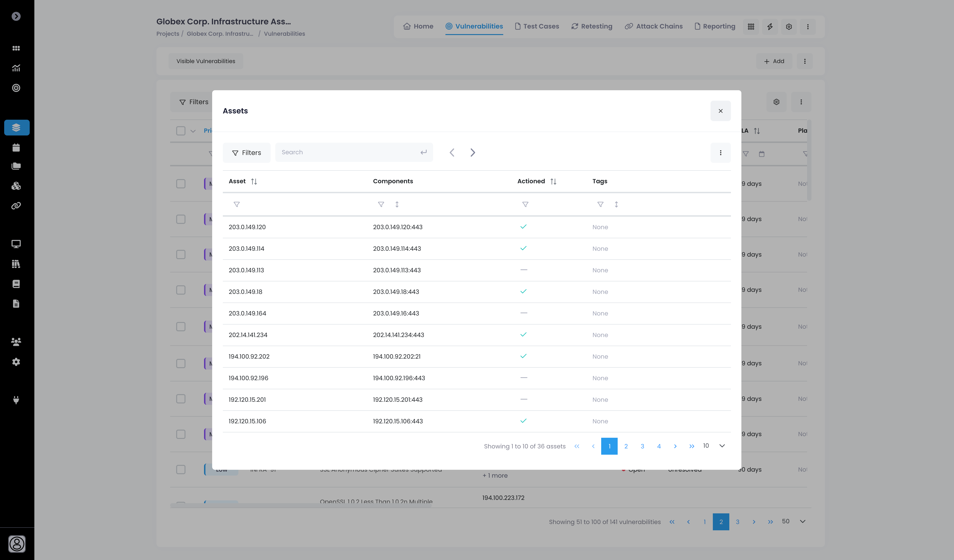Click the Filters button in Assets dialog
This screenshot has height=560, width=954.
point(247,152)
